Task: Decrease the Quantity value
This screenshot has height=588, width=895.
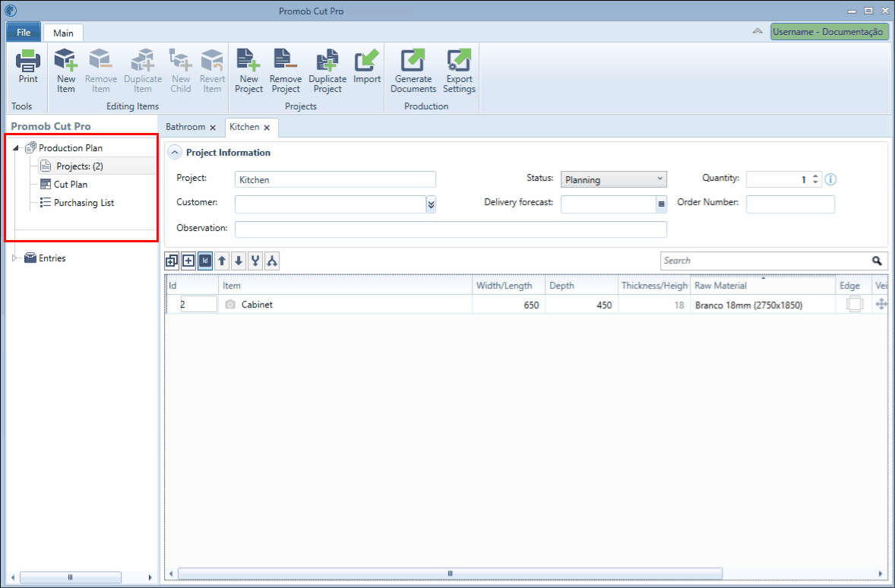Action: pyautogui.click(x=816, y=182)
